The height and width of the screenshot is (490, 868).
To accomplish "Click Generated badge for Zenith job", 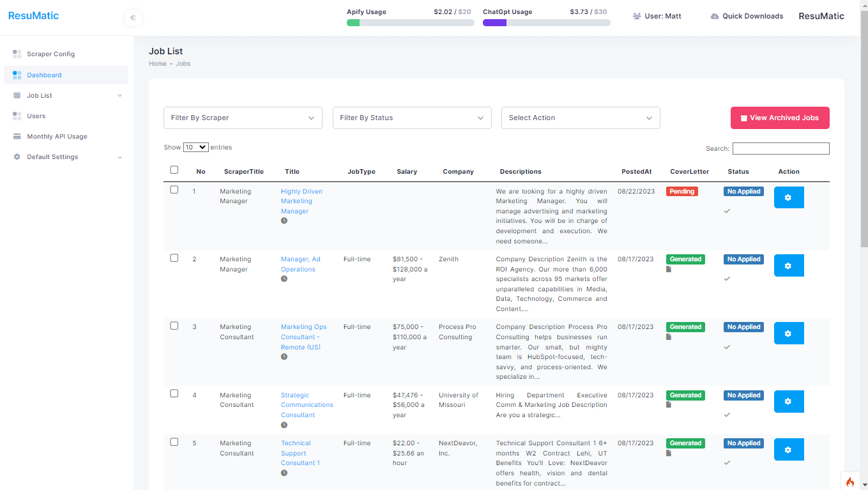I will point(686,259).
